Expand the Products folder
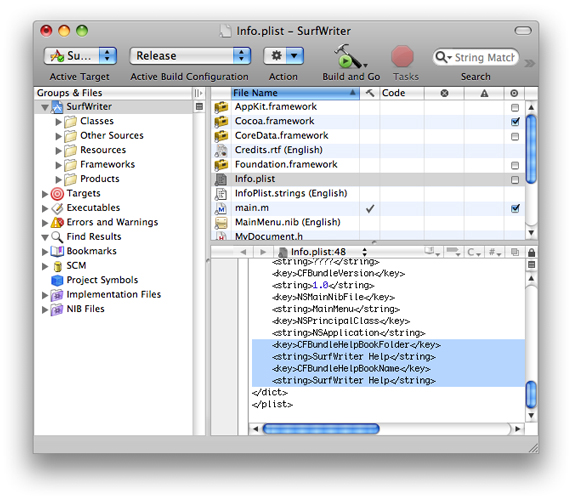 coord(58,179)
